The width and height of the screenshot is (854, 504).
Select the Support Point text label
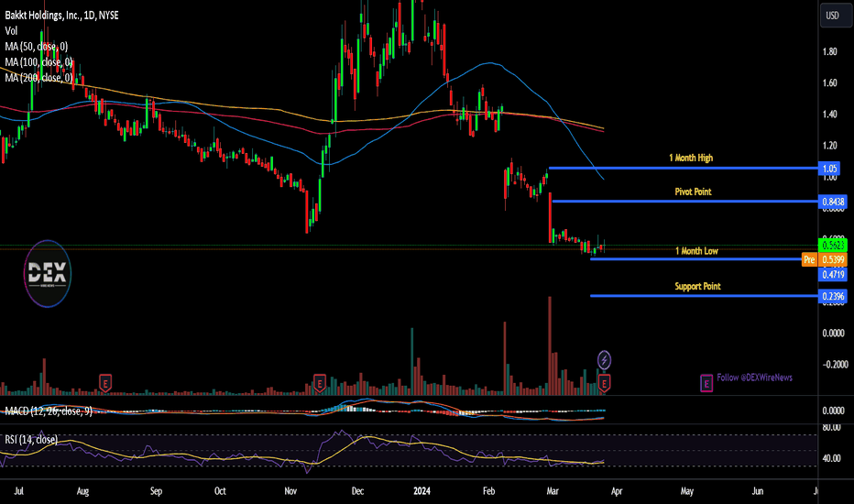point(697,286)
